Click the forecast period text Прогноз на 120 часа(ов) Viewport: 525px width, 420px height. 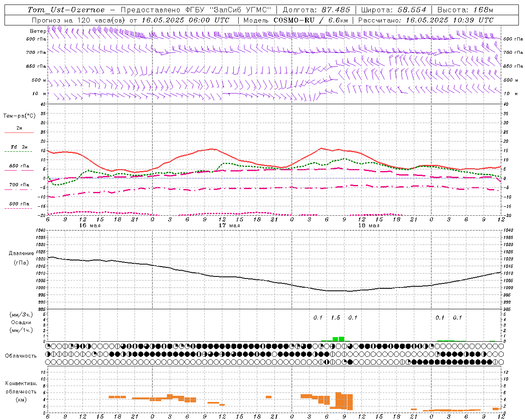pyautogui.click(x=79, y=20)
